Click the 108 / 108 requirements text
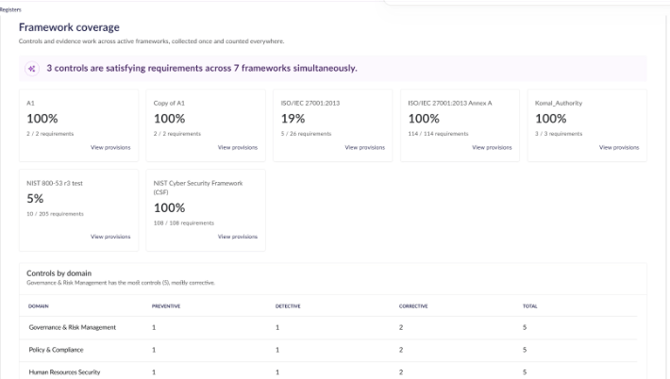Viewport: 670px width, 379px height. pyautogui.click(x=184, y=223)
